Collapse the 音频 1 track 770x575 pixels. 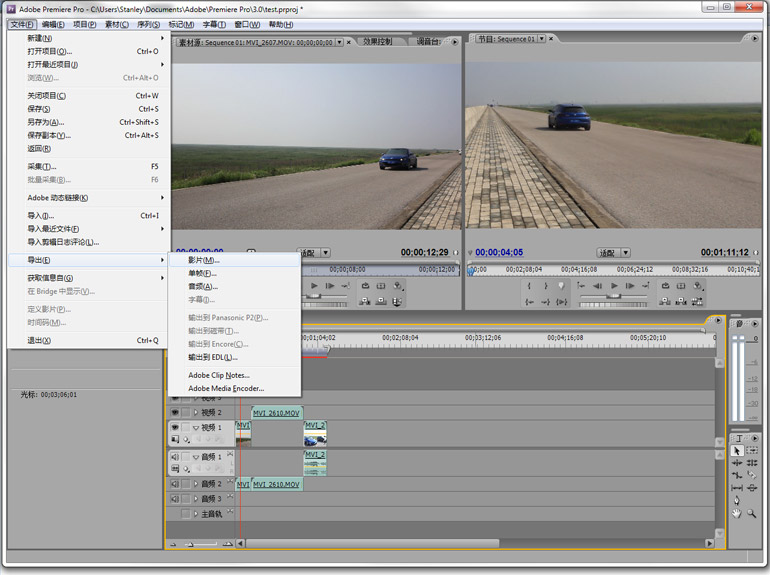(196, 457)
